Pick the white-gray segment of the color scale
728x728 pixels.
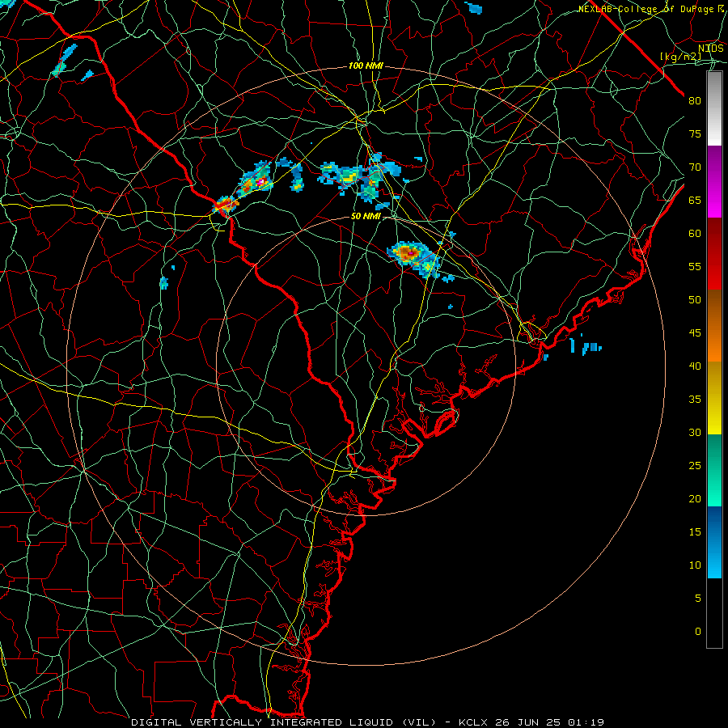click(x=714, y=108)
